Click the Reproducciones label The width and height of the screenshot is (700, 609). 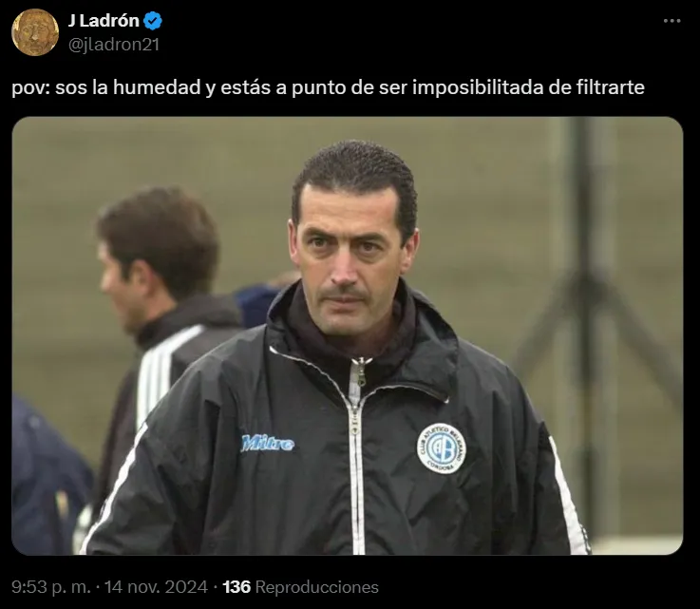click(317, 587)
